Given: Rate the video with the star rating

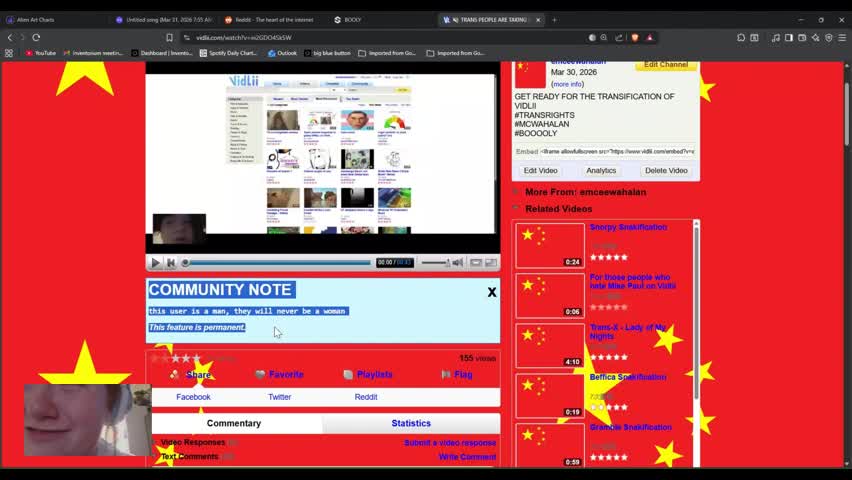Looking at the screenshot, I should 176,358.
